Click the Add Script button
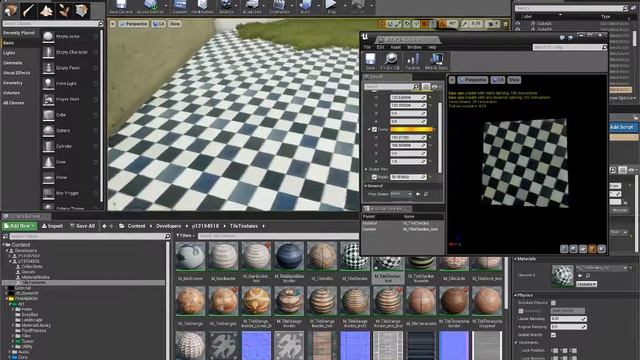Image resolution: width=640 pixels, height=360 pixels. (622, 127)
